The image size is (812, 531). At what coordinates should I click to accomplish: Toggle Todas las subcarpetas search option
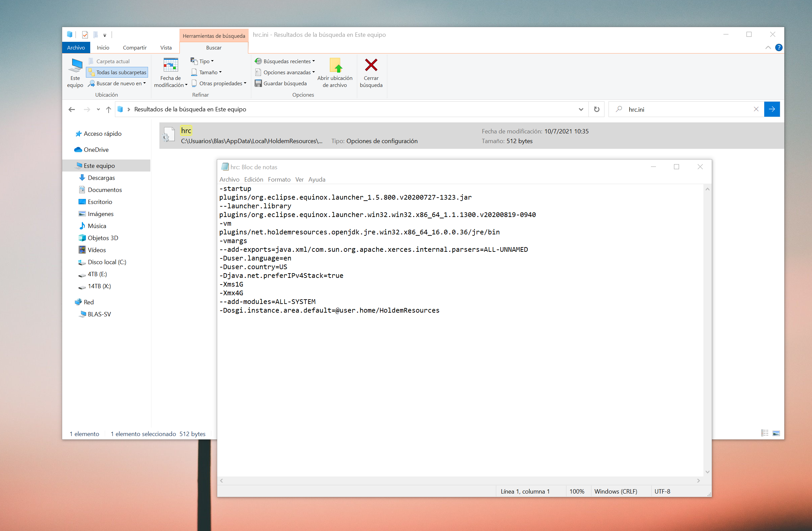pos(117,72)
